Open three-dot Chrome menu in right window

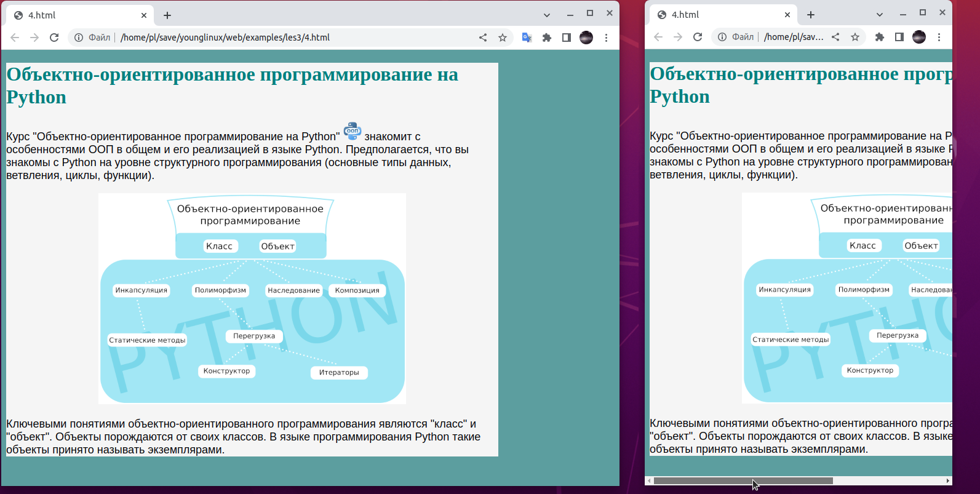click(x=939, y=37)
